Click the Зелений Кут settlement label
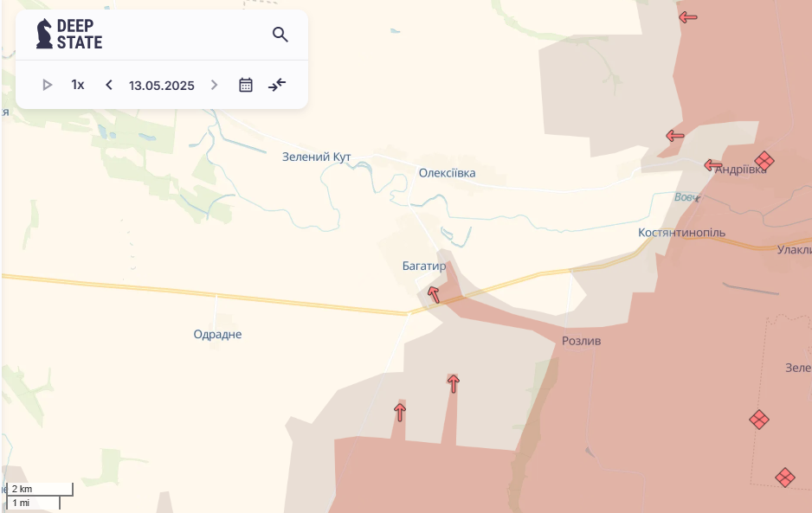The height and width of the screenshot is (513, 812). (x=317, y=157)
